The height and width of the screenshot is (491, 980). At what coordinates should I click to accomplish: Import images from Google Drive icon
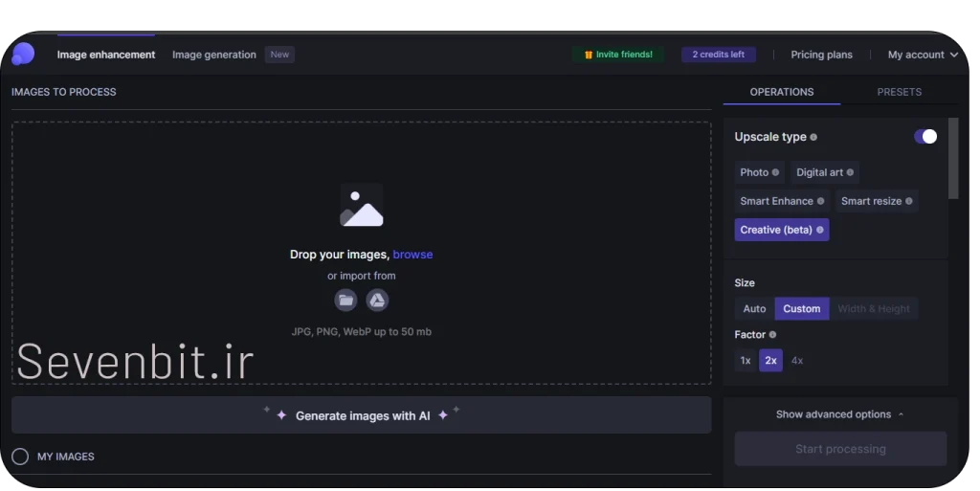tap(377, 301)
